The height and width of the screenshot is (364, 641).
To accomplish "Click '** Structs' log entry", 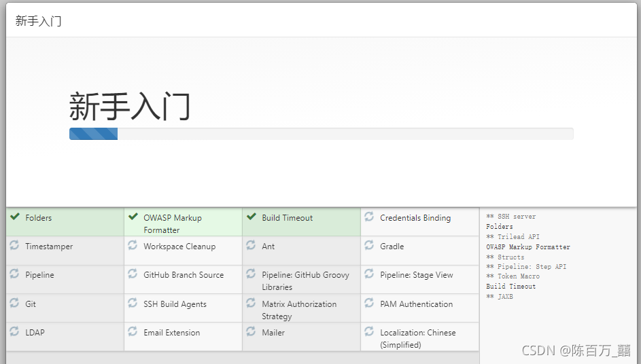I will [505, 257].
